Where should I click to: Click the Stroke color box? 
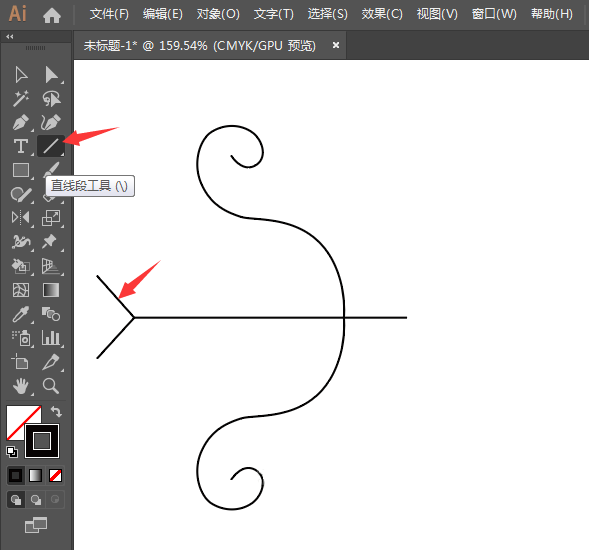tap(42, 441)
